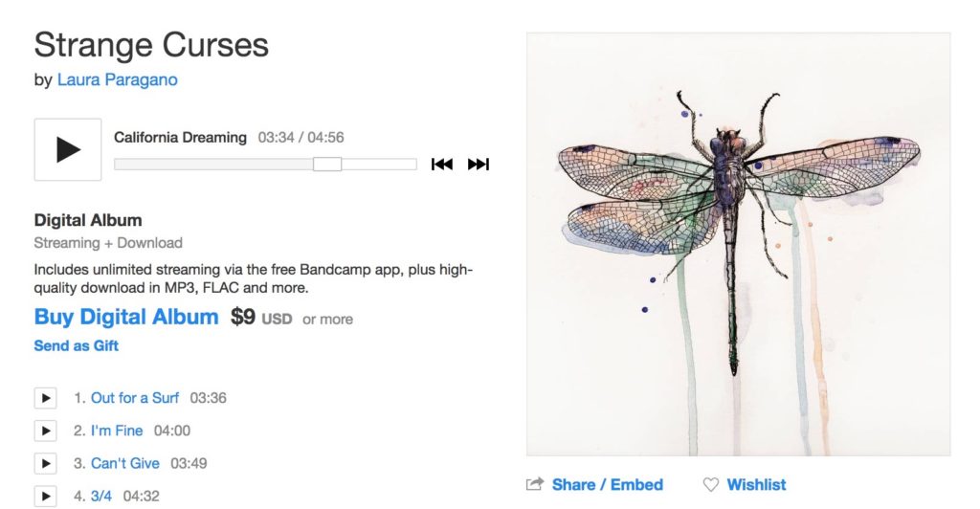980x509 pixels.
Task: Play California Dreaming with the large play button
Action: click(68, 149)
